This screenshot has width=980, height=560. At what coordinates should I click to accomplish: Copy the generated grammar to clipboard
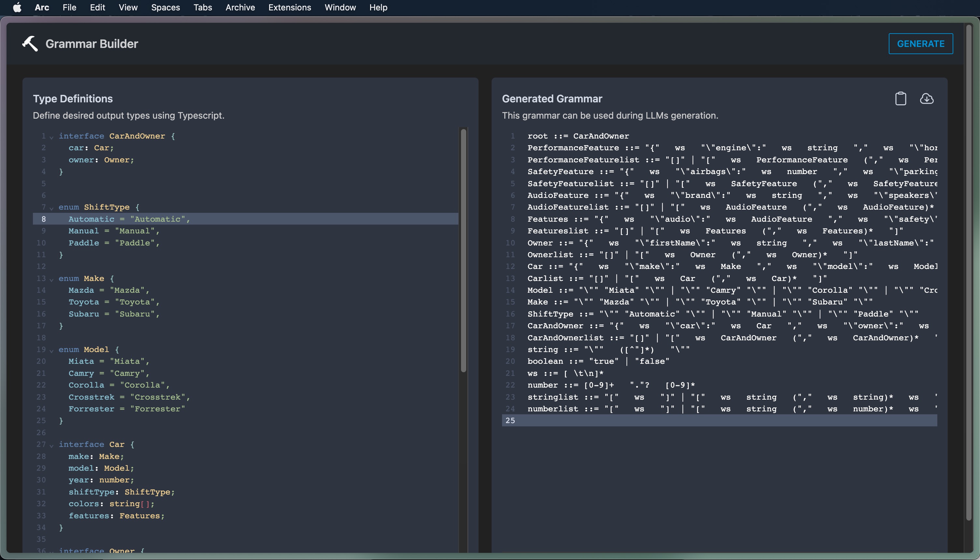(901, 98)
